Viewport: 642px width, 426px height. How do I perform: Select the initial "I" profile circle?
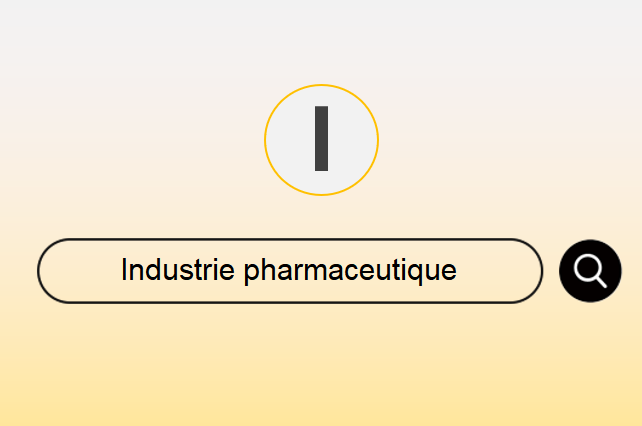point(321,140)
